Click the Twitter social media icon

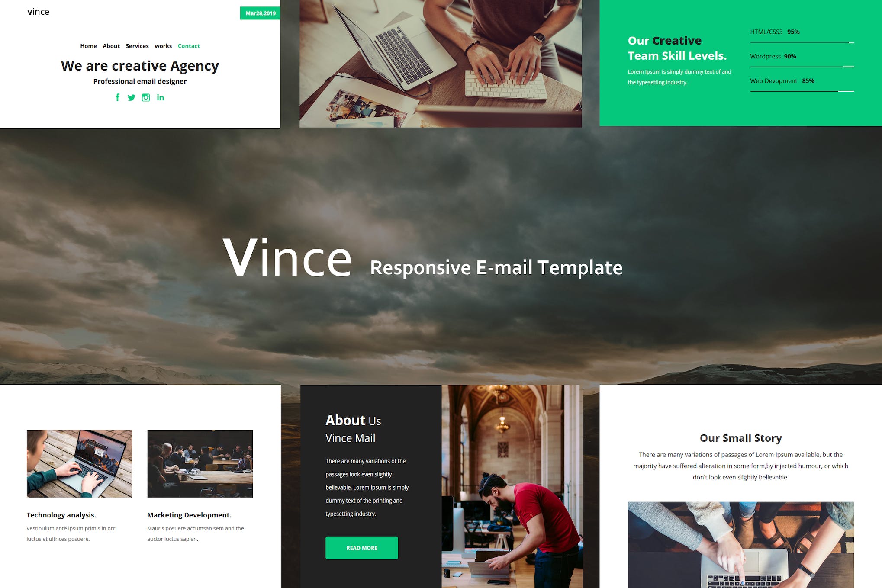click(x=131, y=98)
